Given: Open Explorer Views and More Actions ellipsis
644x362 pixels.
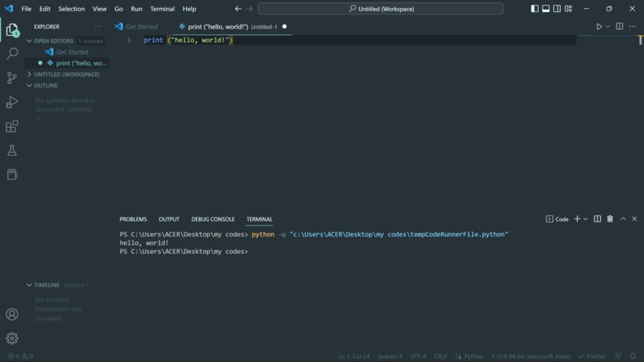Looking at the screenshot, I should point(97,26).
